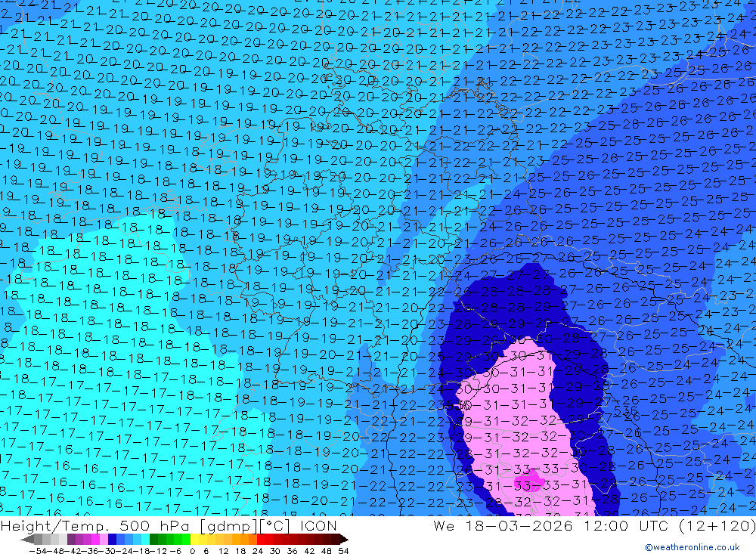
Task: Select the Height/Temp. 500 hPa title text
Action: (x=97, y=525)
